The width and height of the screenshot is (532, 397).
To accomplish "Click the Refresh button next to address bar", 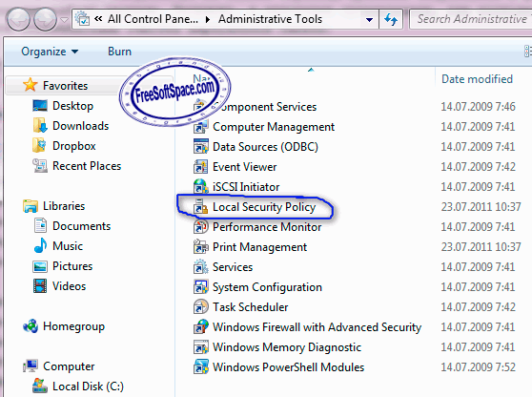I will pos(391,19).
